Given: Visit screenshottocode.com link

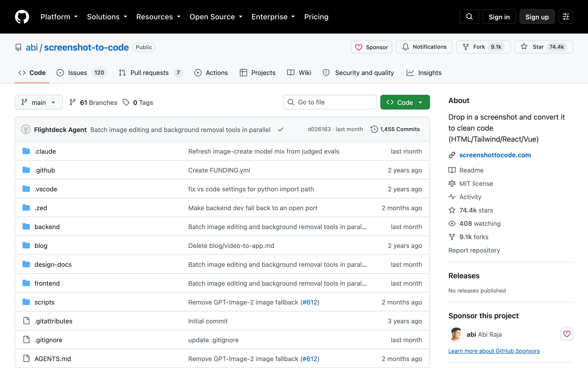Looking at the screenshot, I should [495, 155].
